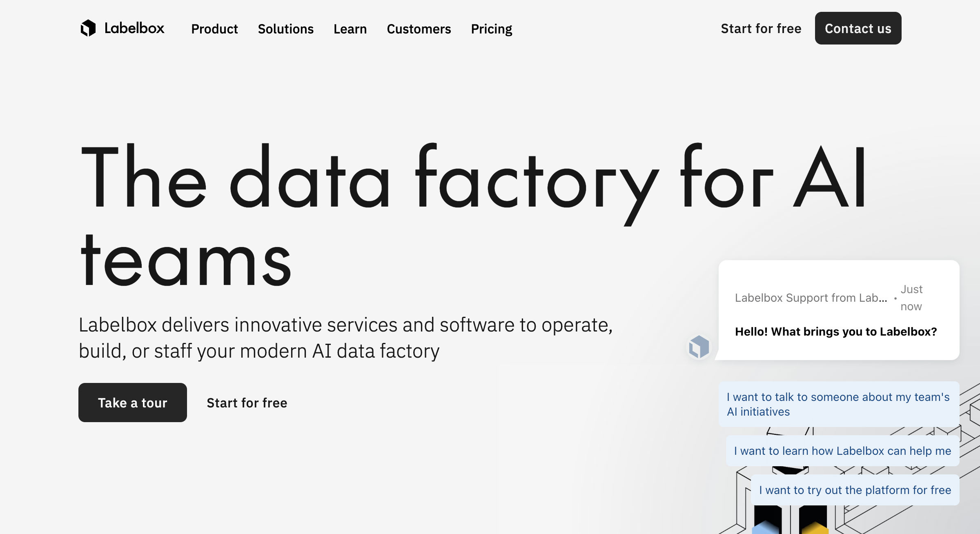Click the 'Just now' timestamp in chat

911,298
